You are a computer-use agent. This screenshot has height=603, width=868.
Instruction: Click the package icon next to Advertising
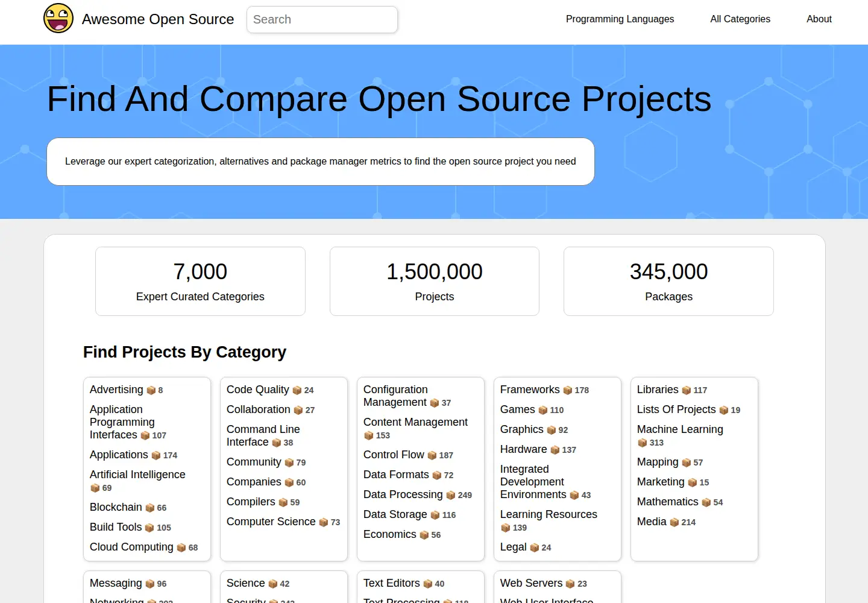tap(151, 390)
